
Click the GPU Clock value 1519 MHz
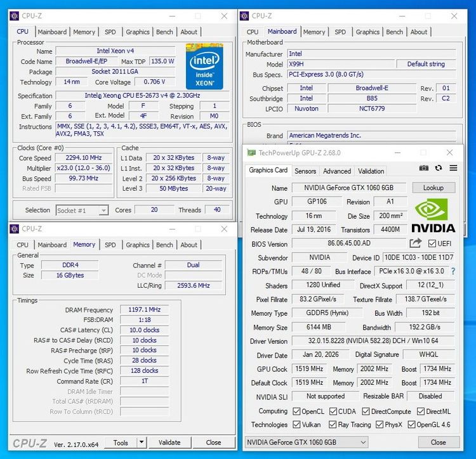coord(309,368)
